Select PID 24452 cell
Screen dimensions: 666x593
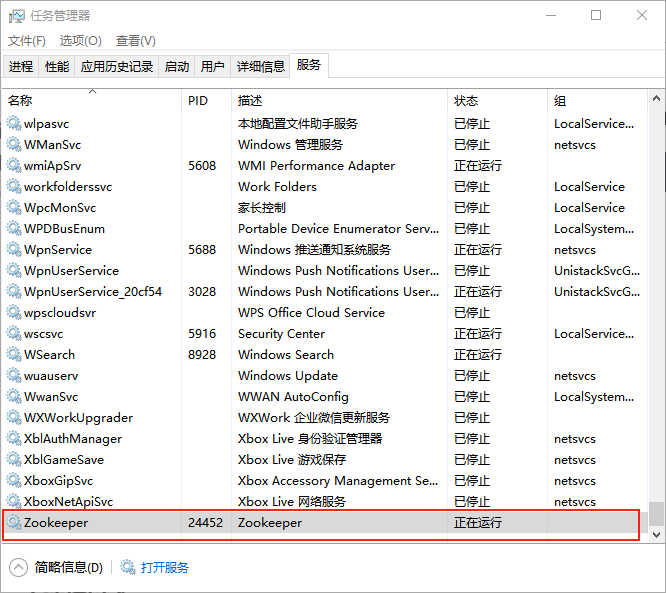point(206,522)
